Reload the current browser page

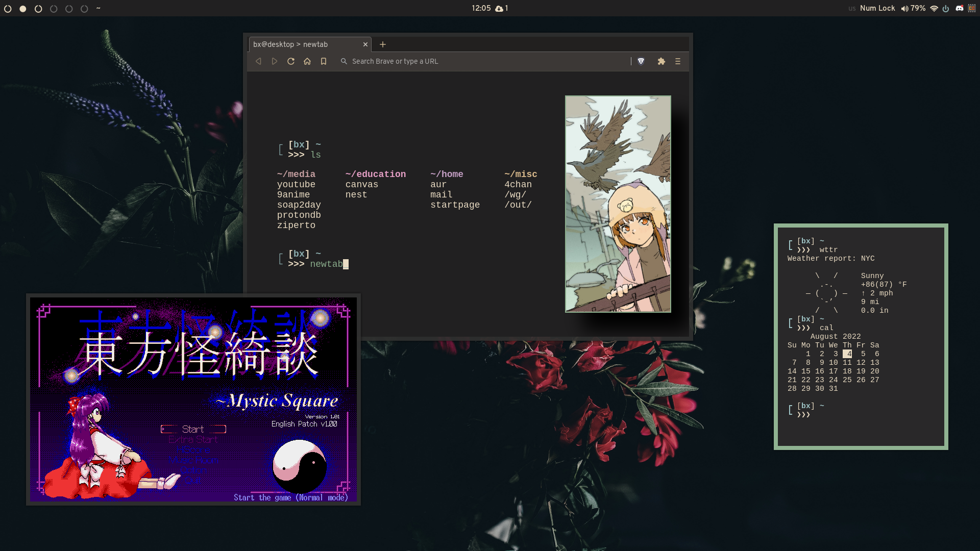(291, 61)
